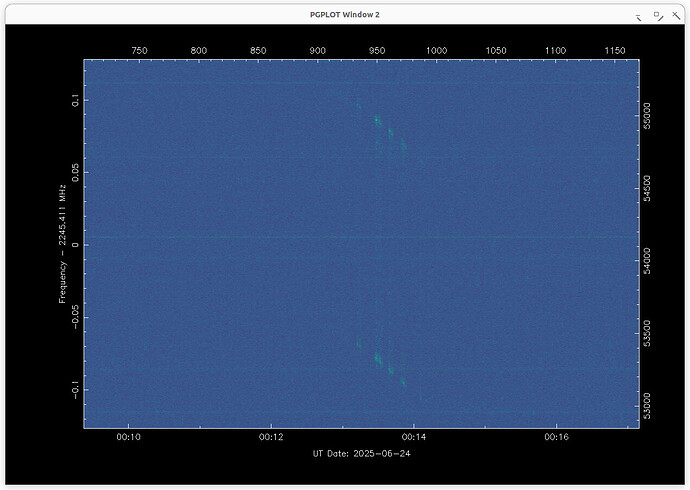Click the 00:14 time label

(414, 437)
